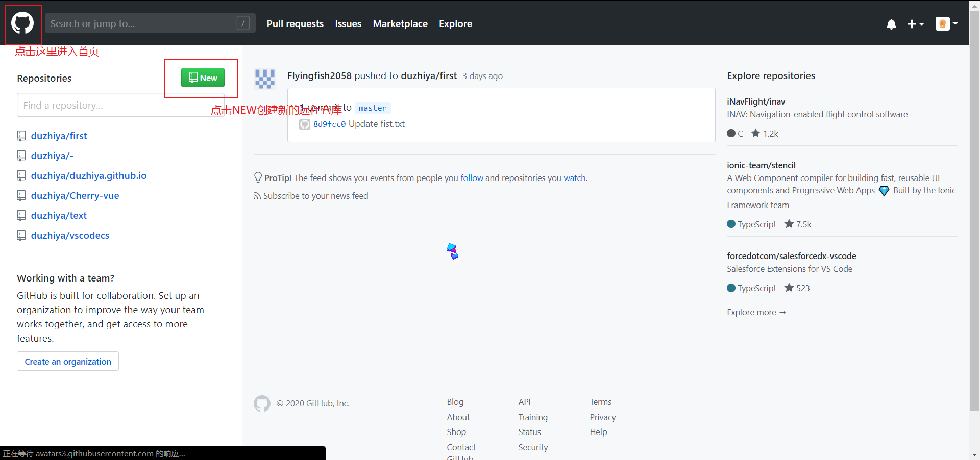
Task: Go to Pull requests
Action: click(x=295, y=23)
